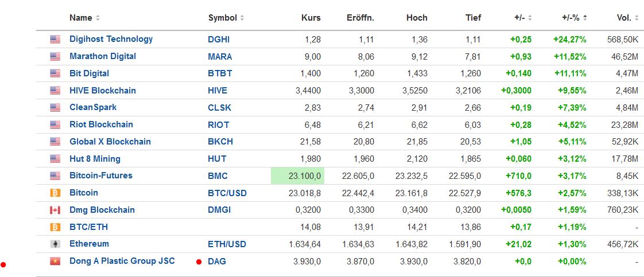This screenshot has width=644, height=277.
Task: Open the CLSK symbol link
Action: (218, 108)
